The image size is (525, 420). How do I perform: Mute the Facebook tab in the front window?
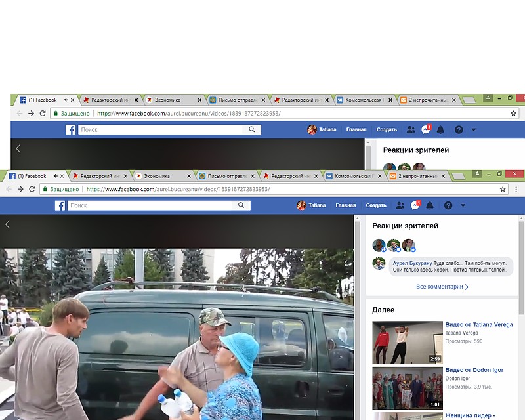point(56,176)
